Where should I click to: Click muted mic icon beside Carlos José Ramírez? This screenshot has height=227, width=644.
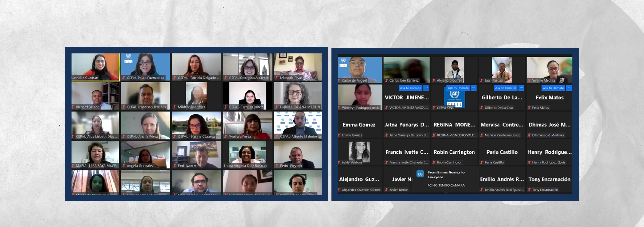click(386, 80)
